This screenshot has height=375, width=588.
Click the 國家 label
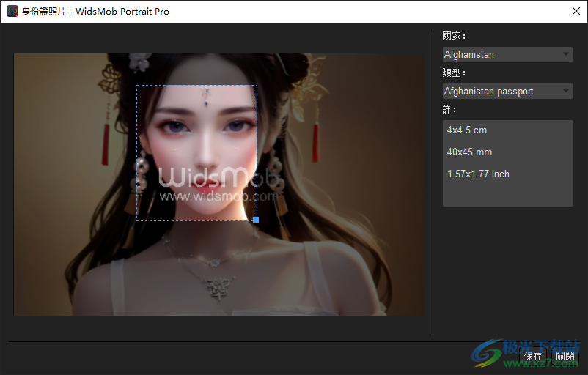(x=454, y=36)
